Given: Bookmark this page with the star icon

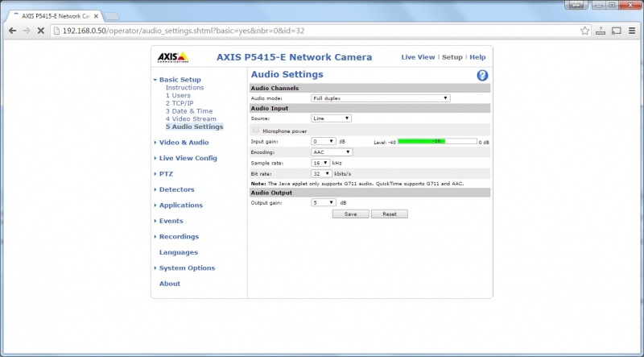Looking at the screenshot, I should [x=584, y=31].
